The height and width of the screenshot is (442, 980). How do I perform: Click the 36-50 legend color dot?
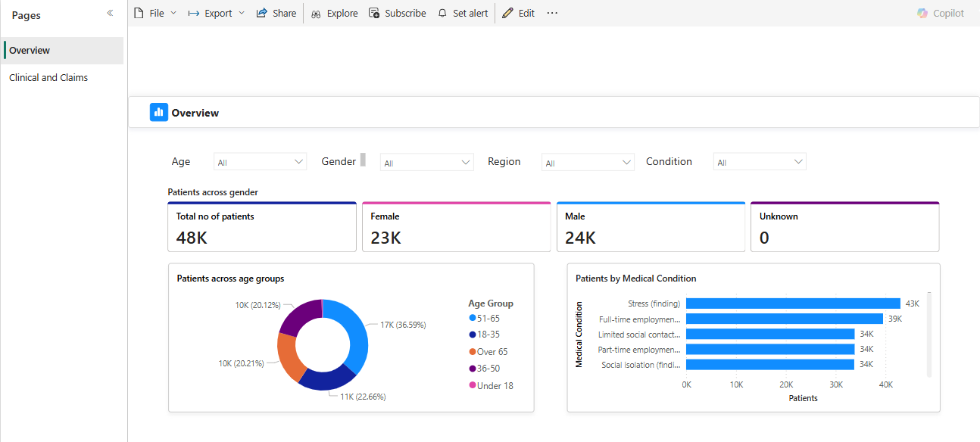pyautogui.click(x=473, y=369)
